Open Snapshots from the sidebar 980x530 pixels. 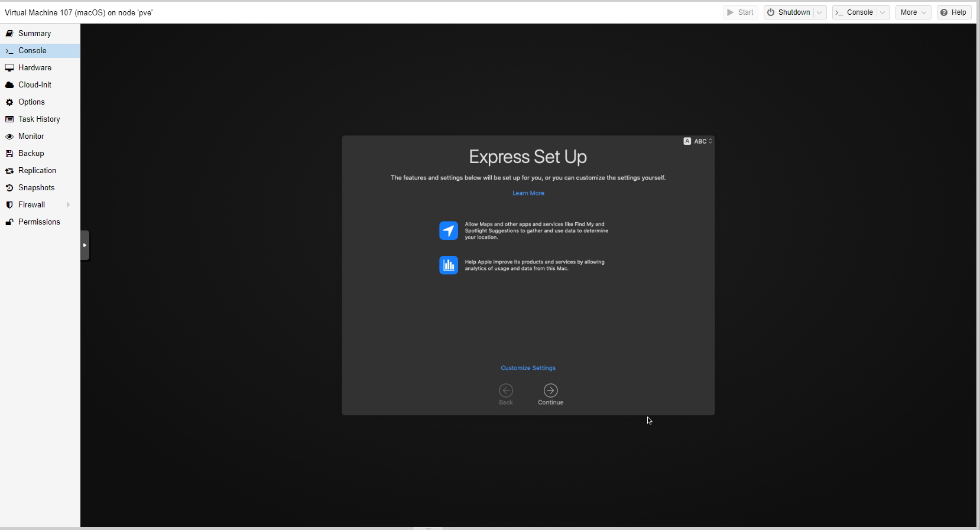click(36, 188)
